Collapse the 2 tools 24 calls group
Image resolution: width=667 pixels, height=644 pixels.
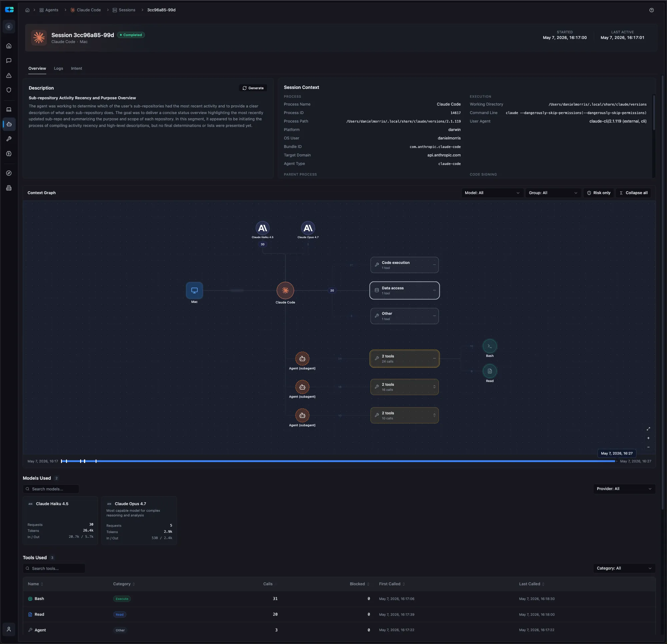(x=434, y=358)
